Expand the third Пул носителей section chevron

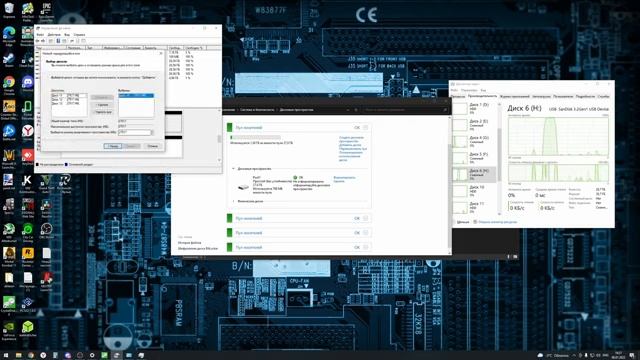point(365,233)
